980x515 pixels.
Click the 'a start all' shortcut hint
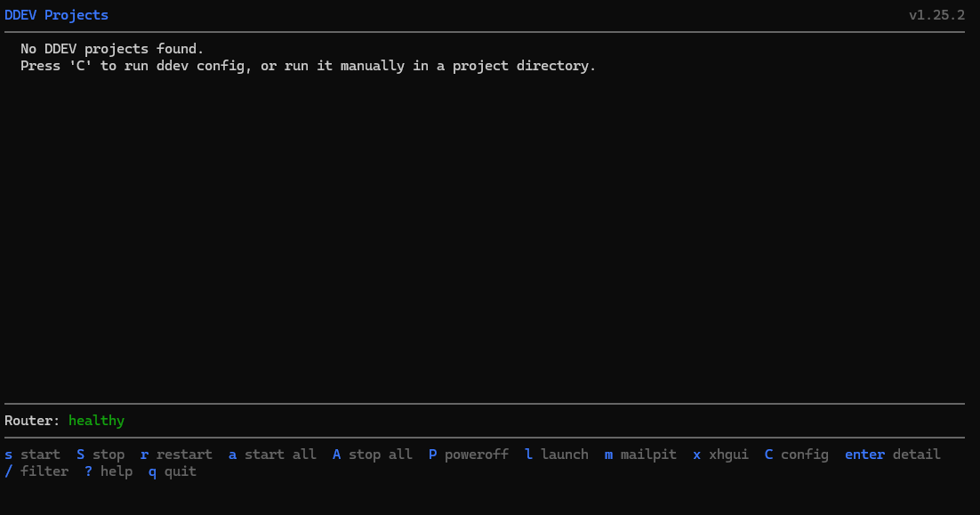[272, 455]
